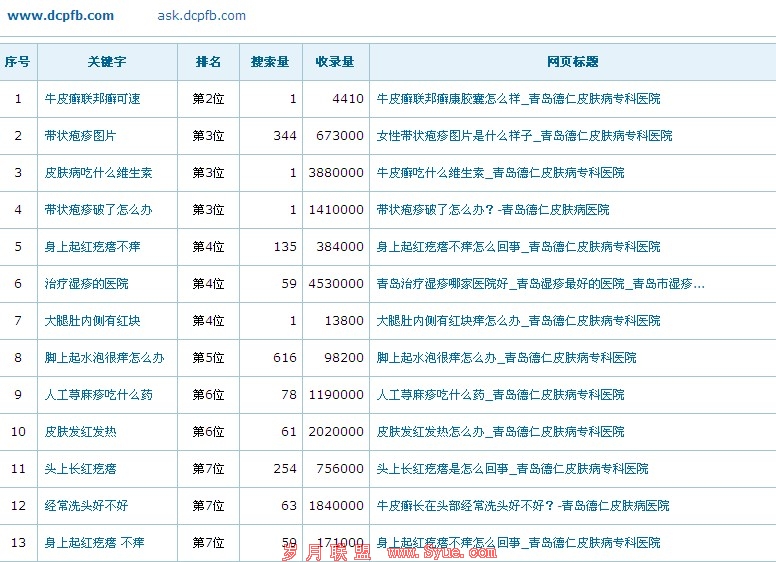Click the 关键字 column header
Viewport: 776px width, 562px height.
[x=106, y=62]
